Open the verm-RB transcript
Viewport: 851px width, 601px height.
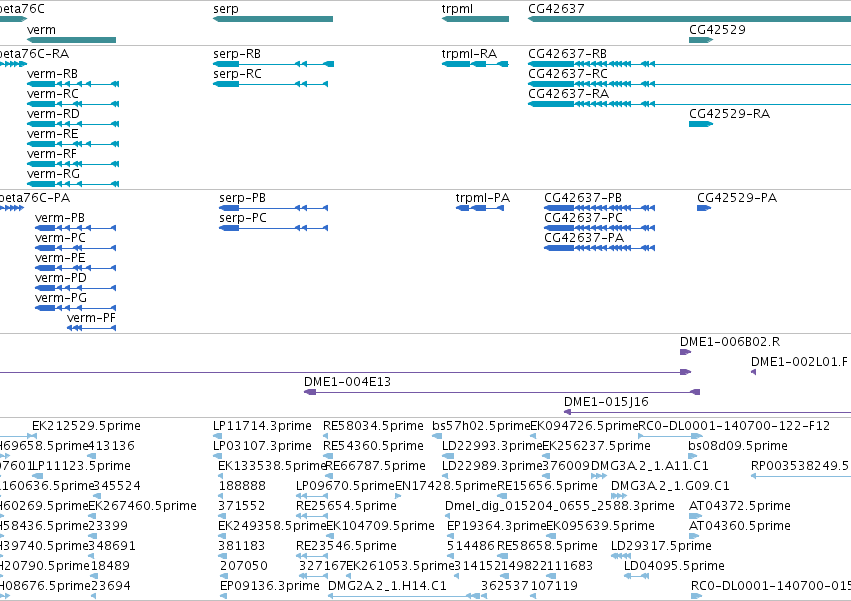point(73,84)
